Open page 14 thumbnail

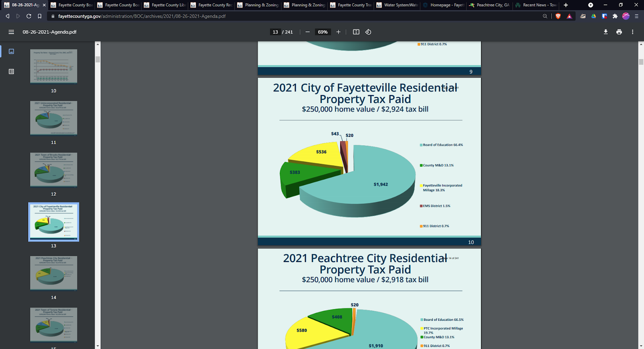point(54,273)
